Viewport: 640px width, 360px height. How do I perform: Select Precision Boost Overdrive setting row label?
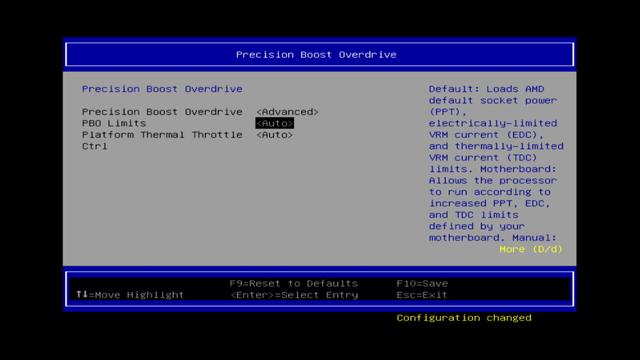pos(162,112)
